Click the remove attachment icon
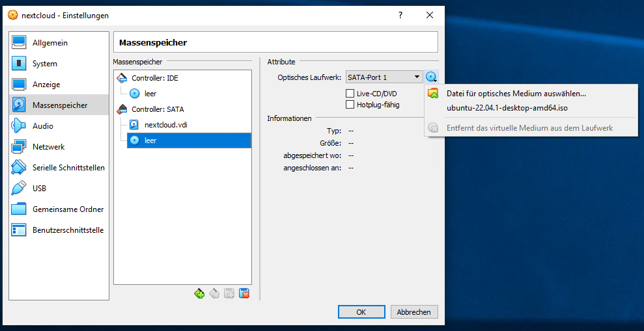The width and height of the screenshot is (644, 331). 244,294
